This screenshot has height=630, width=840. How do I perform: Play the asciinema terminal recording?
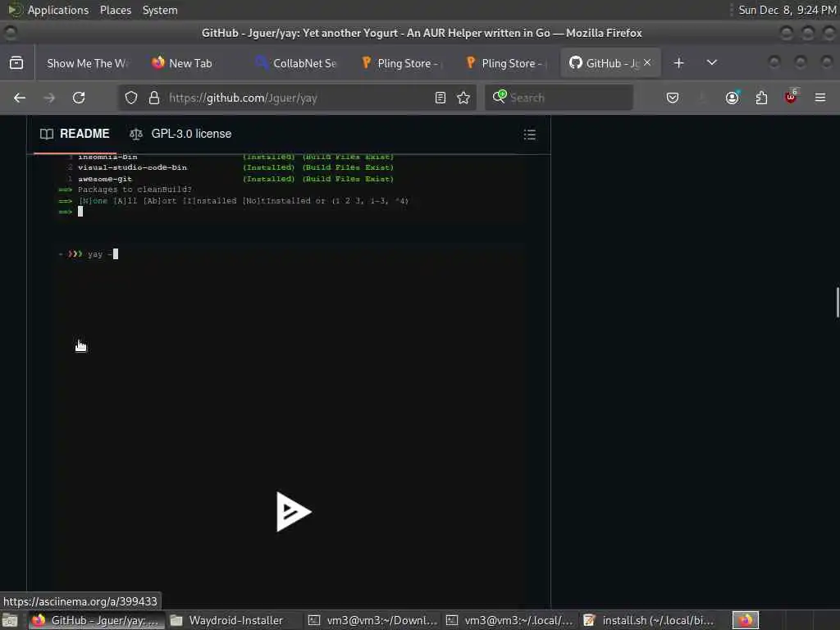point(293,512)
